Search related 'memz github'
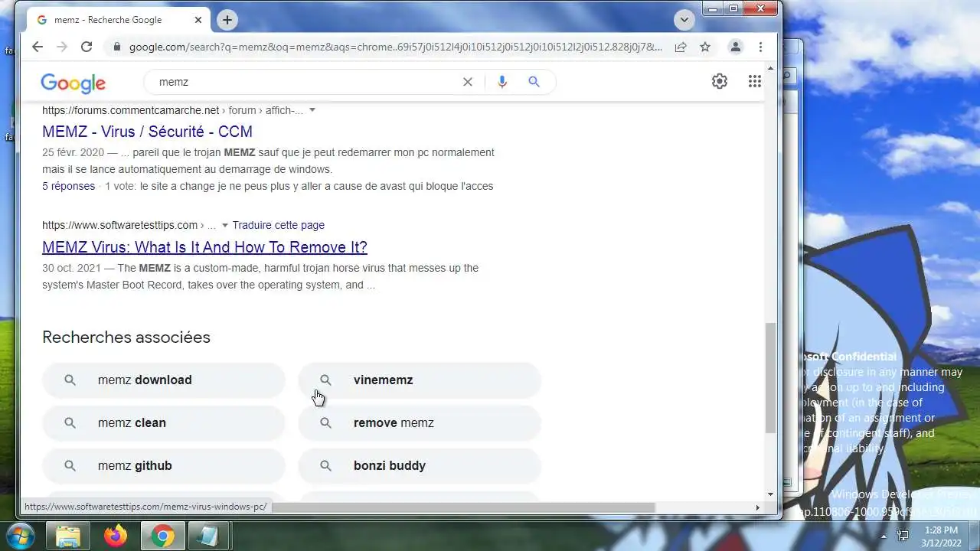980x551 pixels. click(164, 466)
